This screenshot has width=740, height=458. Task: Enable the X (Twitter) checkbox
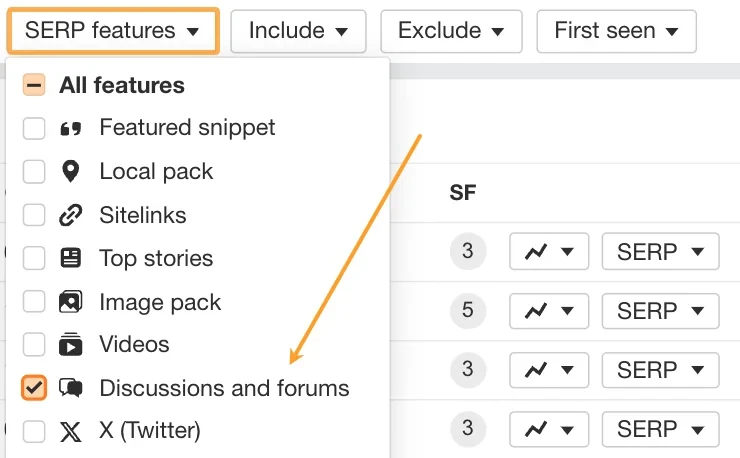[34, 431]
